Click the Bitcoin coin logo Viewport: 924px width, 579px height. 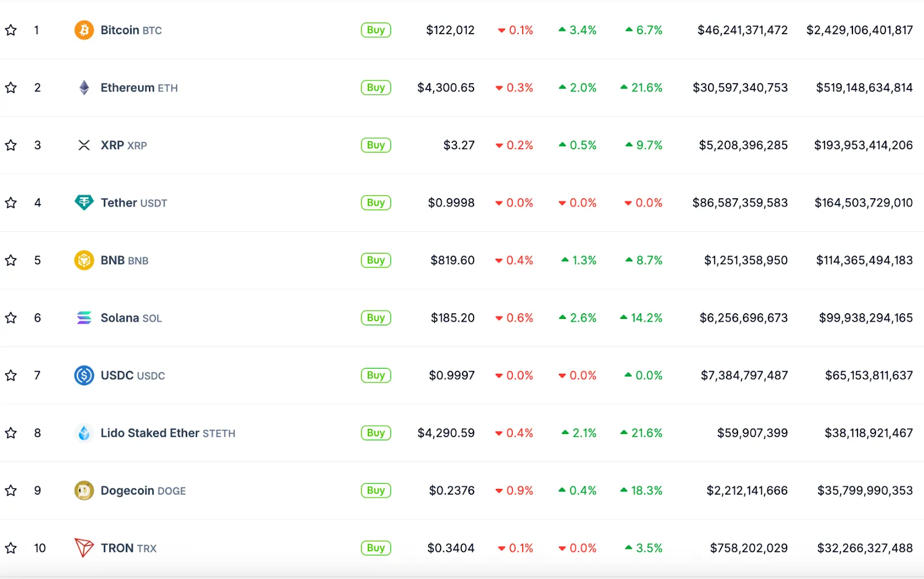(x=84, y=29)
